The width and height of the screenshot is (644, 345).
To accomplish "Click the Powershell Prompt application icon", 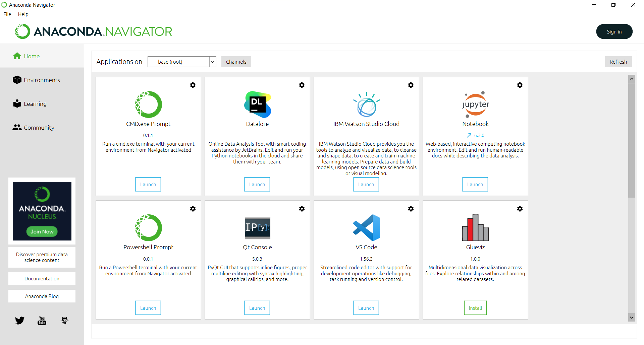I will pyautogui.click(x=148, y=228).
